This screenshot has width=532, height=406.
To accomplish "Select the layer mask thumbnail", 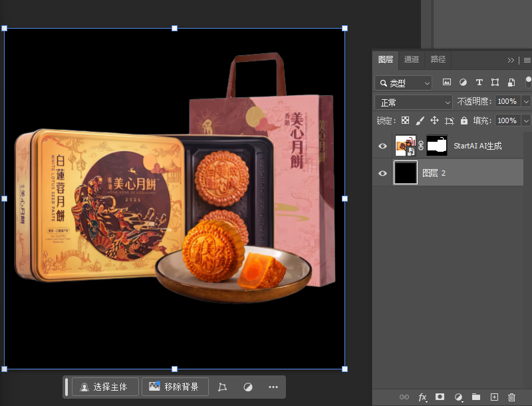I will [x=437, y=146].
